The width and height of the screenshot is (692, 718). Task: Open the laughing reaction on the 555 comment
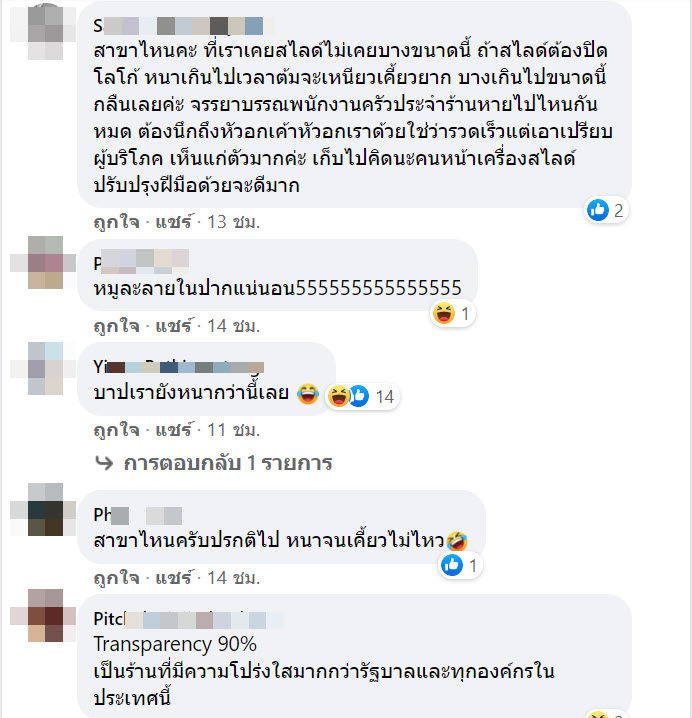(x=452, y=314)
